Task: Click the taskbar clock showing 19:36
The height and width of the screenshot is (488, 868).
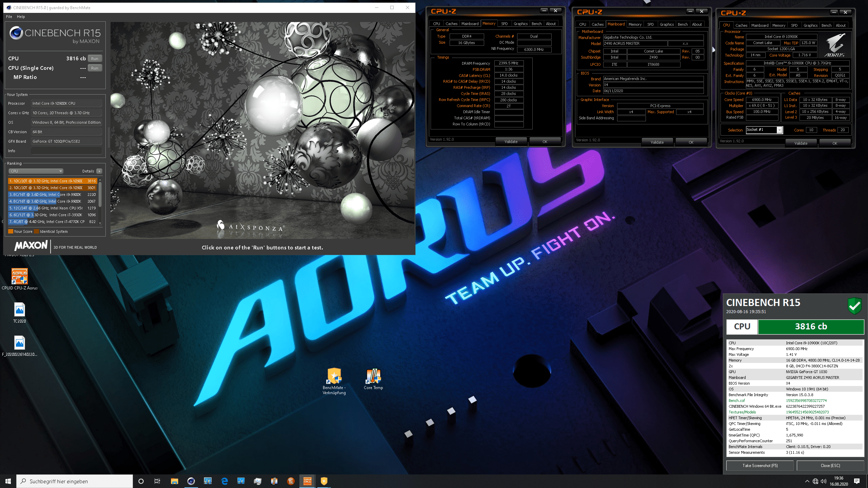Action: tap(839, 481)
